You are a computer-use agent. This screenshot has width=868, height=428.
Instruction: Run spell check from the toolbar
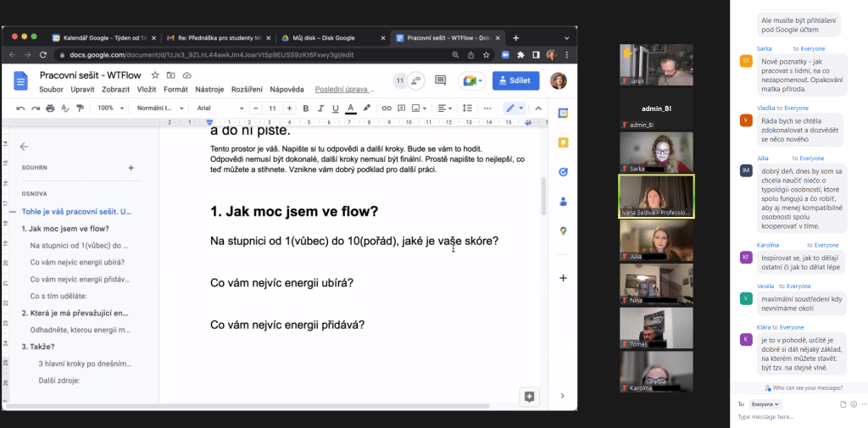coord(65,108)
